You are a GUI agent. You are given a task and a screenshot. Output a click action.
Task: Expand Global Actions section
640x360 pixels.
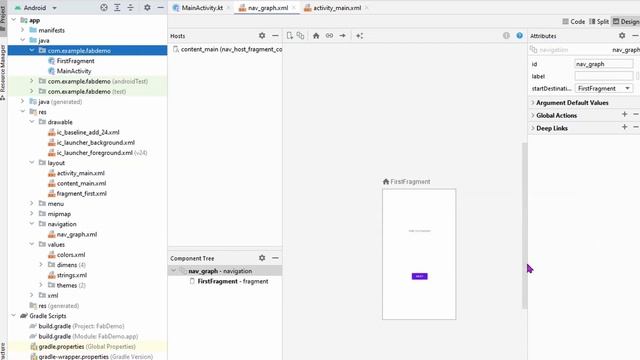pos(532,116)
